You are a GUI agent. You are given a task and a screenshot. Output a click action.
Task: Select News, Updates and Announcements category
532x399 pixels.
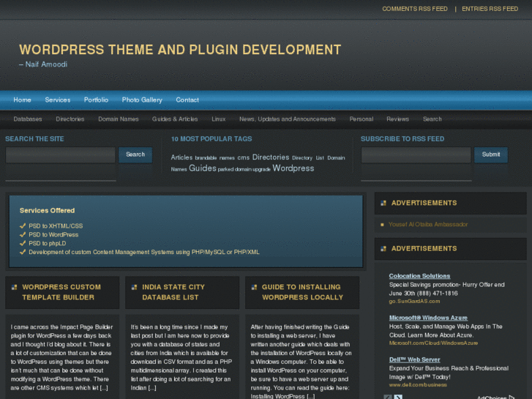[x=288, y=119]
